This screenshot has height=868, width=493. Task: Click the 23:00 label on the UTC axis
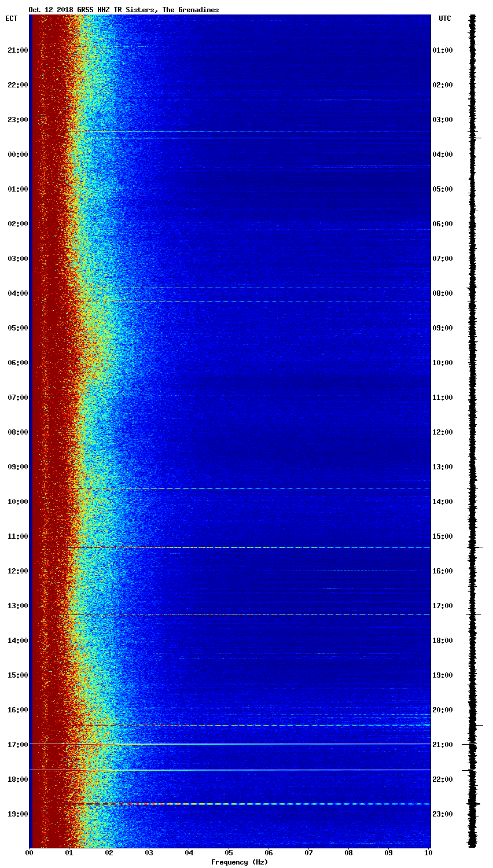(x=443, y=814)
